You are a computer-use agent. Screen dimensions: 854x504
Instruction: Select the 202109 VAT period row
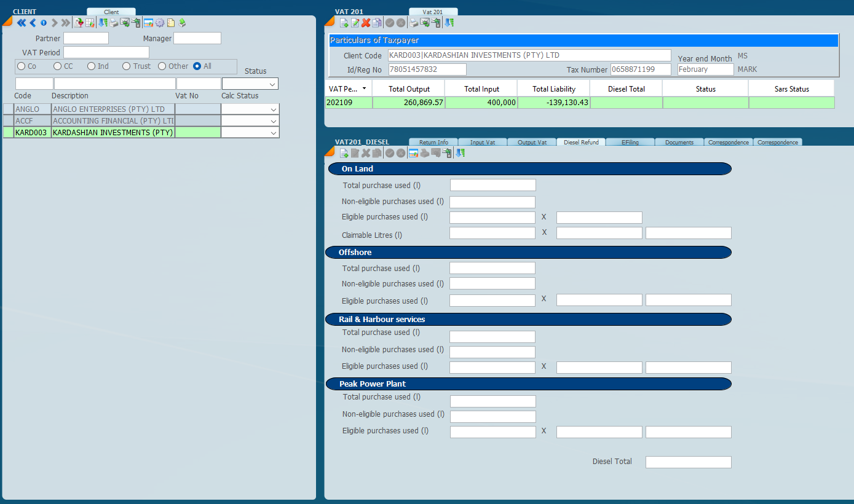(348, 103)
